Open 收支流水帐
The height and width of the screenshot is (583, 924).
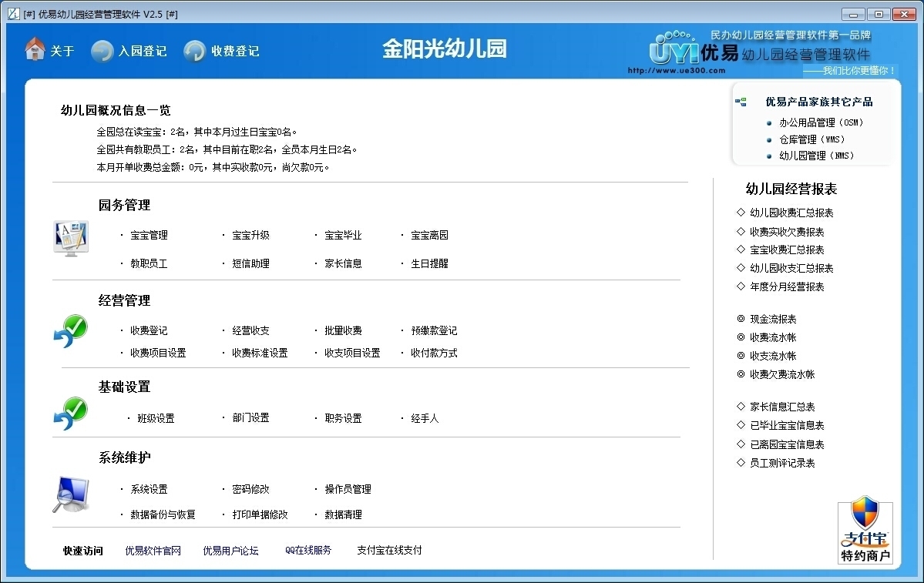773,356
